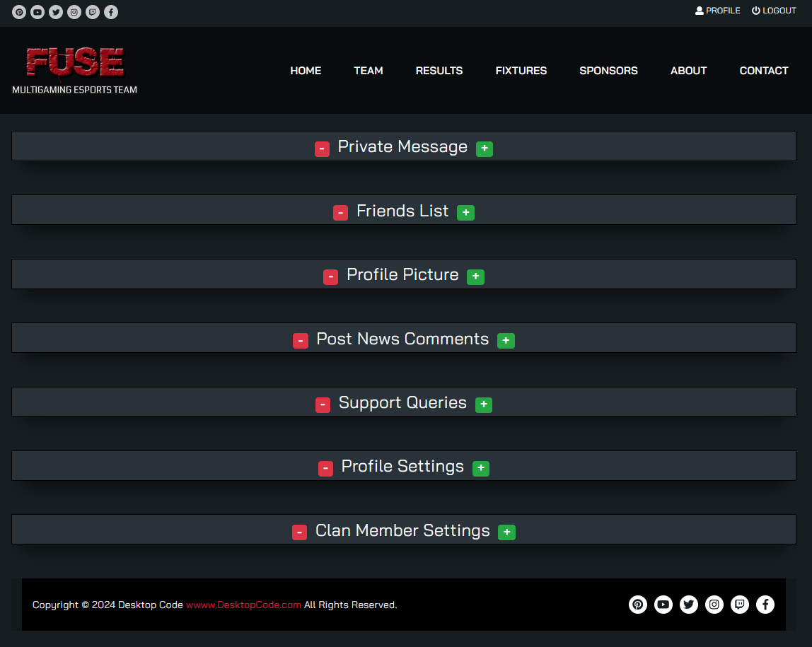Visit the DesktopCode.com footer link
This screenshot has width=812, height=647.
(243, 605)
